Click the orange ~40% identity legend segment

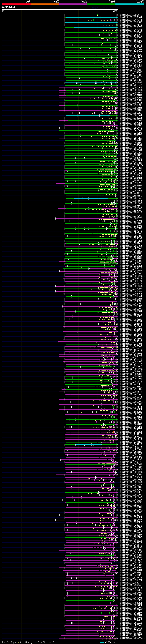pyautogui.click(x=45, y=4)
